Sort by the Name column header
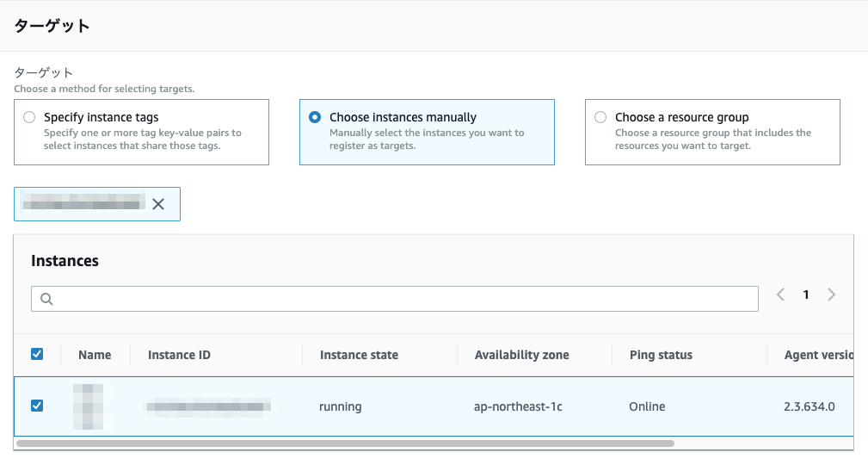Screen dimensions: 868x465 (x=95, y=355)
